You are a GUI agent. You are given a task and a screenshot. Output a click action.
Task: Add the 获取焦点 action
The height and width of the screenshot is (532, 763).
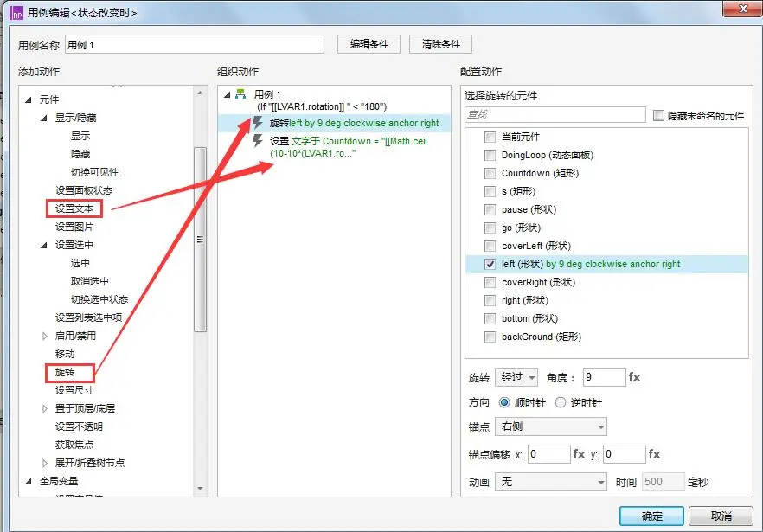pos(74,445)
